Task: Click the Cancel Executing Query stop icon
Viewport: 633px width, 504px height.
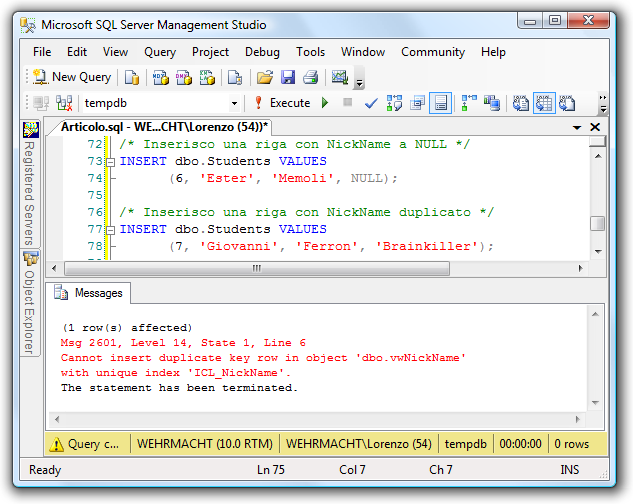Action: 347,103
